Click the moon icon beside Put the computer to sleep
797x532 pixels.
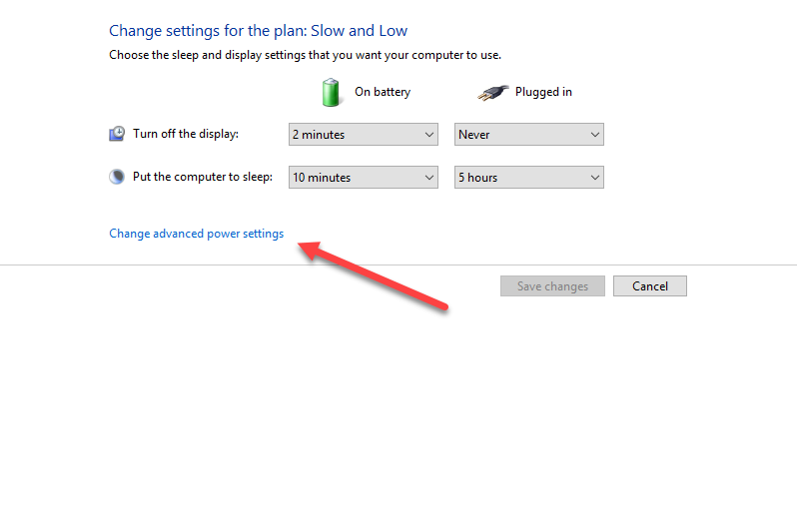point(117,177)
